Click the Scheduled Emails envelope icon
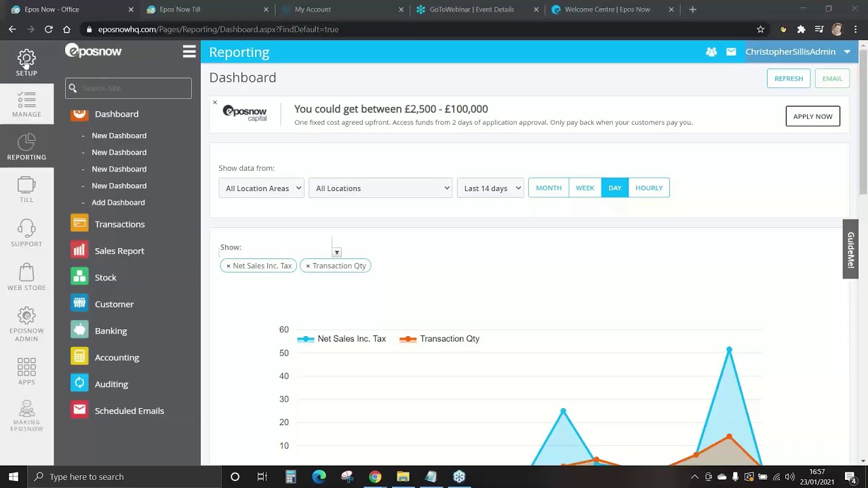The image size is (868, 488). click(79, 411)
